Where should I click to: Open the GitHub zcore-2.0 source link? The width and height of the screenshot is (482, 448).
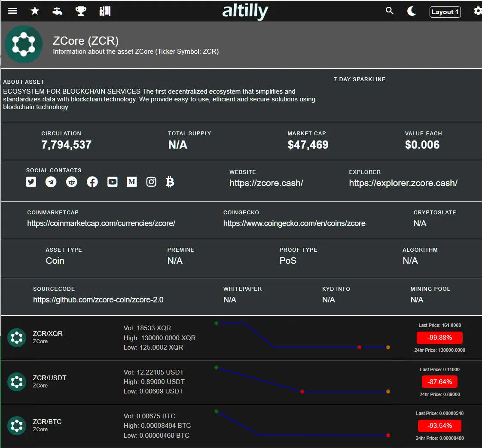coord(98,300)
